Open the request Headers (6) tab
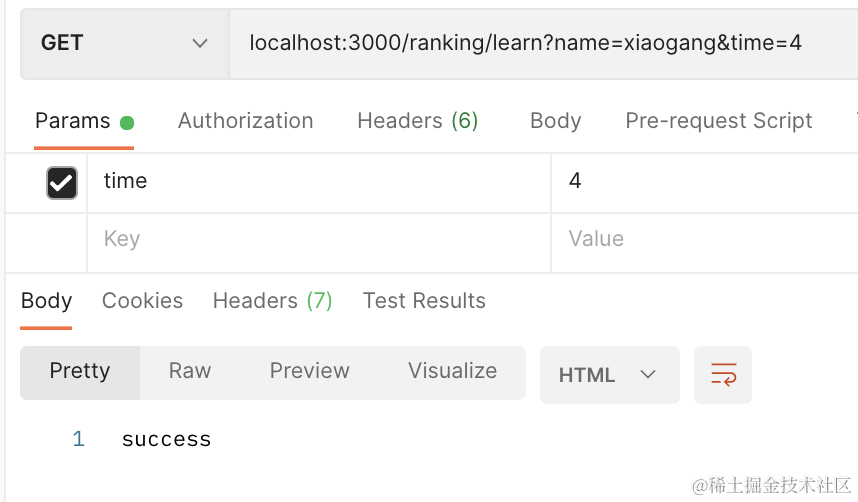Screen dimensions: 858x502 (x=417, y=121)
